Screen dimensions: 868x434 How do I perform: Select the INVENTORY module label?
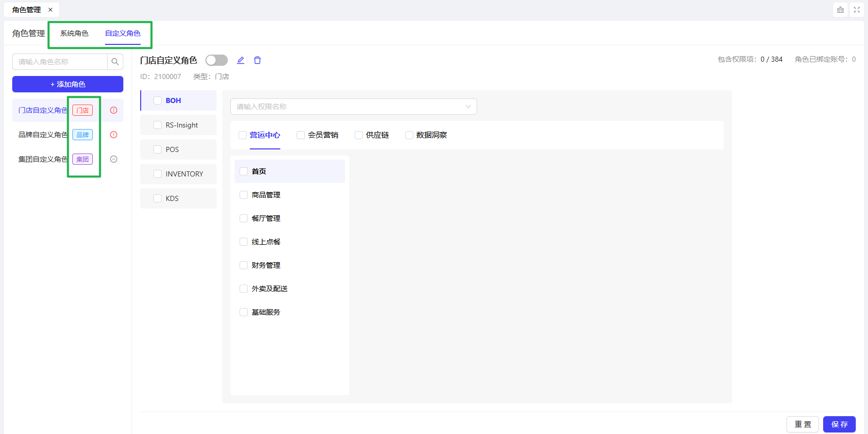[185, 174]
